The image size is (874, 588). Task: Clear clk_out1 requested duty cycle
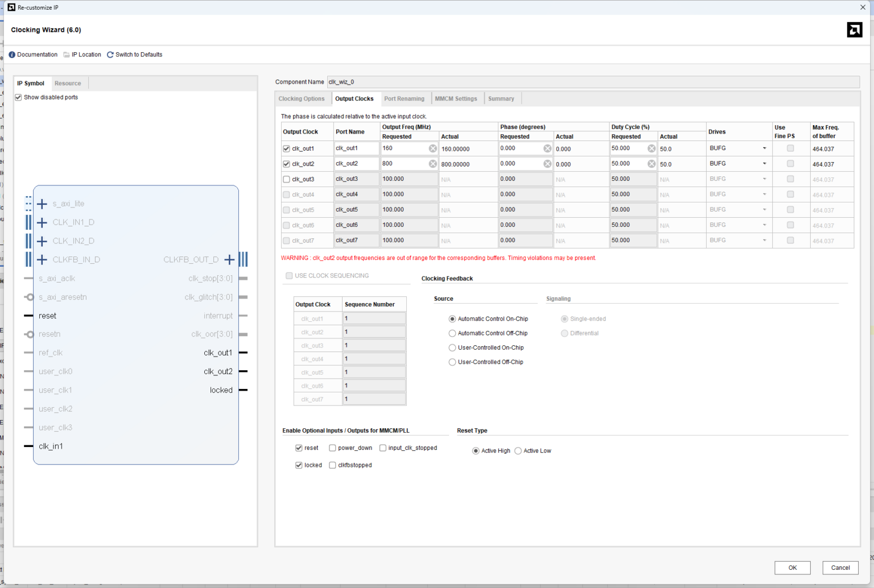tap(652, 148)
